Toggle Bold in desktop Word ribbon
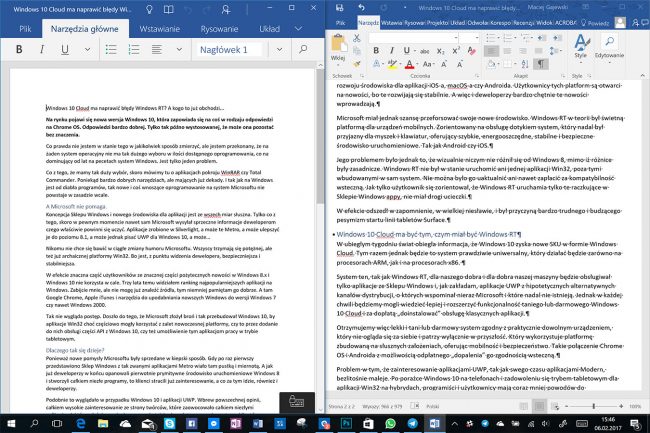650x433 pixels. pyautogui.click(x=376, y=51)
